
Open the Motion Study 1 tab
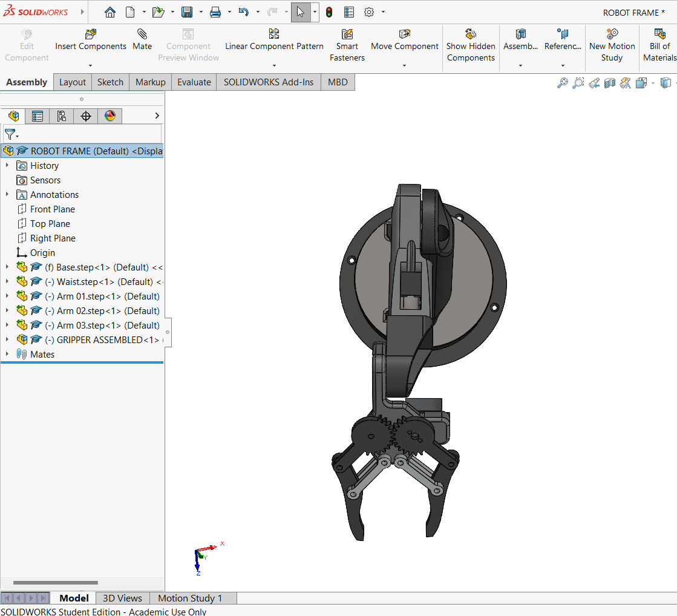[190, 598]
